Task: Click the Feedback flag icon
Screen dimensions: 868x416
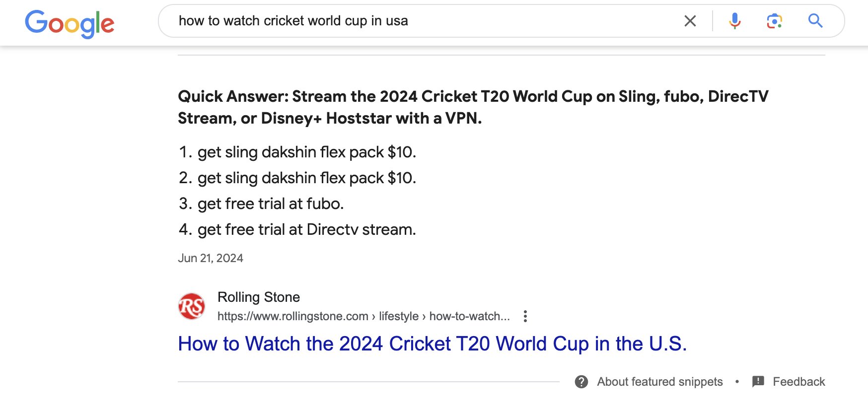Action: coord(758,382)
